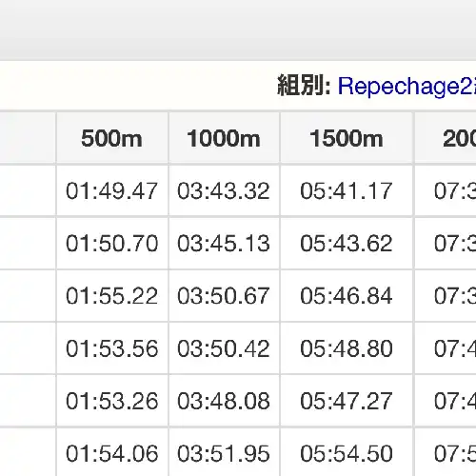476x476 pixels.
Task: Select the 05:47.27 split time cell
Action: (347, 401)
